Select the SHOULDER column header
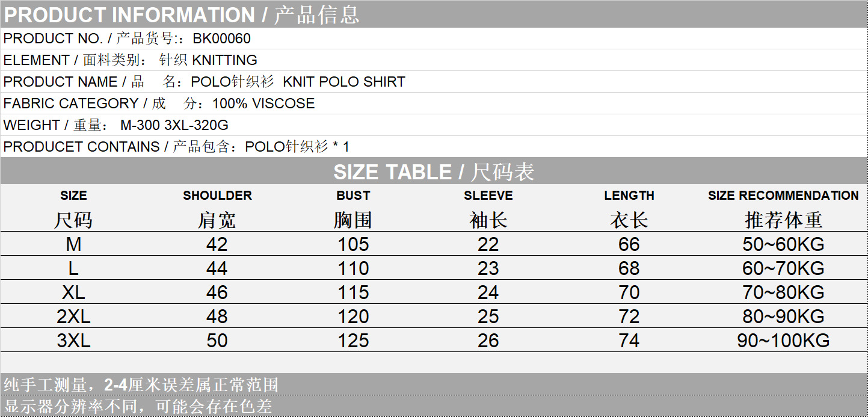 [x=217, y=196]
